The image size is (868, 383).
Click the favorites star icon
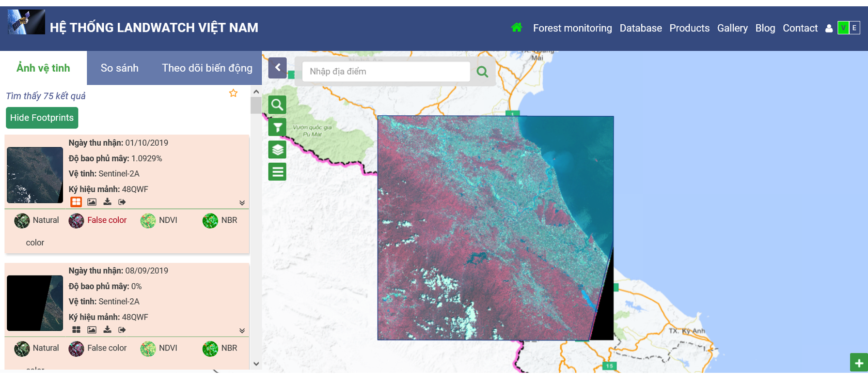coord(233,93)
